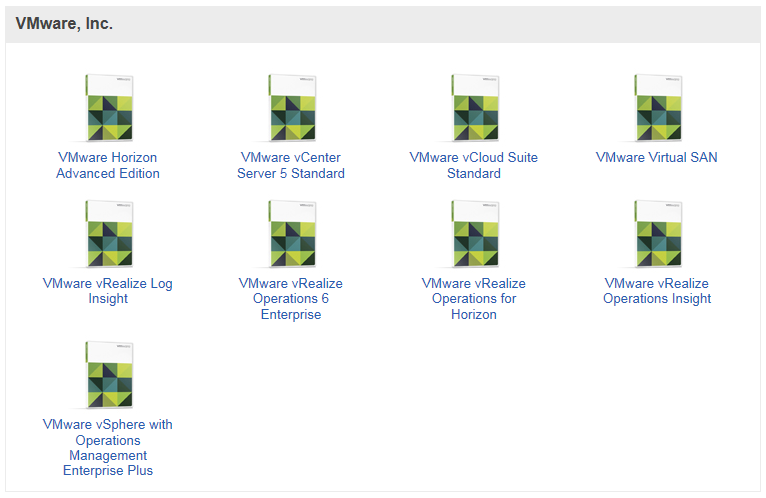This screenshot has height=498, width=766.
Task: Open the VMware vRealize Log Insight link
Action: pyautogui.click(x=108, y=291)
